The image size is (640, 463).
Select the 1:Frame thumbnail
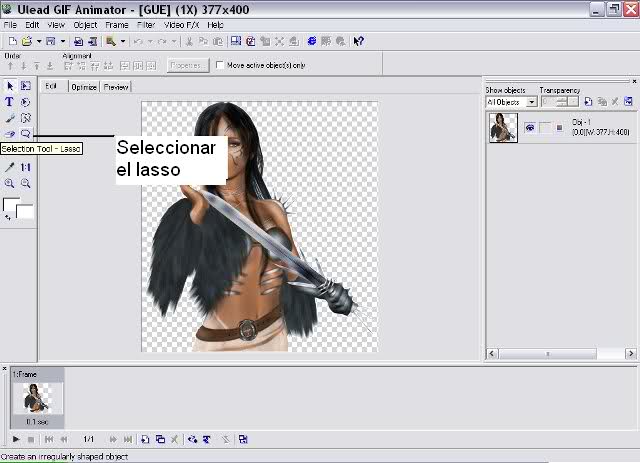tap(37, 398)
